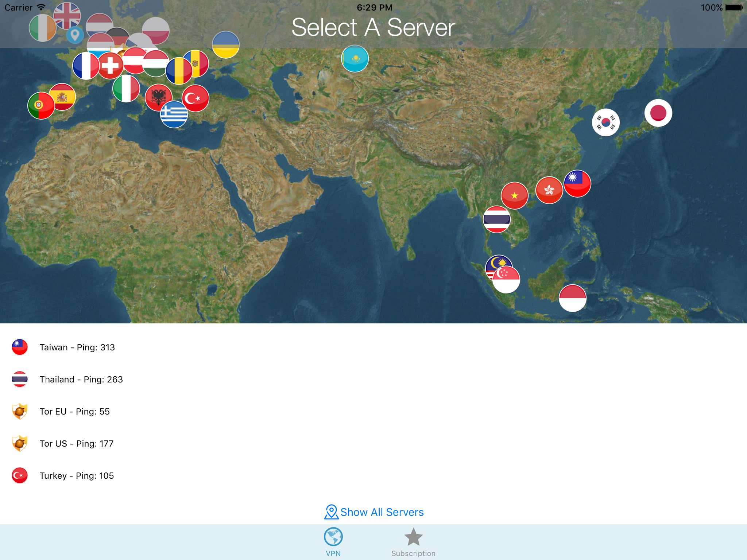Image resolution: width=747 pixels, height=560 pixels.
Task: Select the South Korea flag marker
Action: [605, 122]
